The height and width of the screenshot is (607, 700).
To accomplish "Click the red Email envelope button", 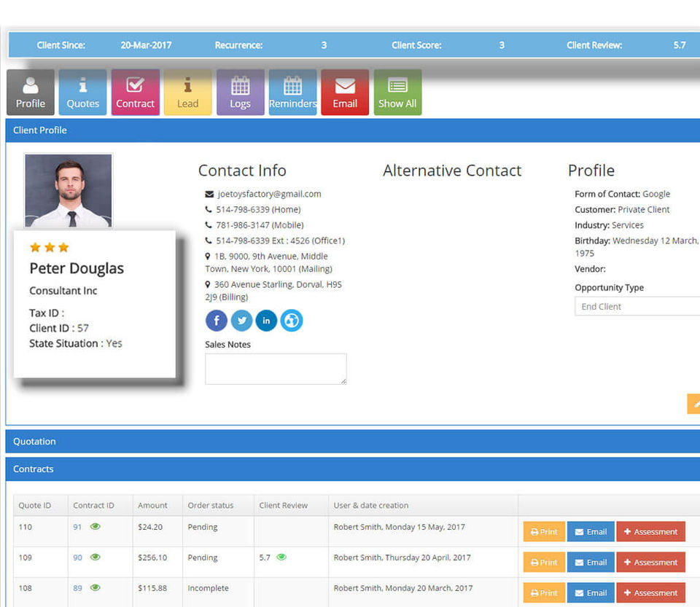I will tap(345, 92).
